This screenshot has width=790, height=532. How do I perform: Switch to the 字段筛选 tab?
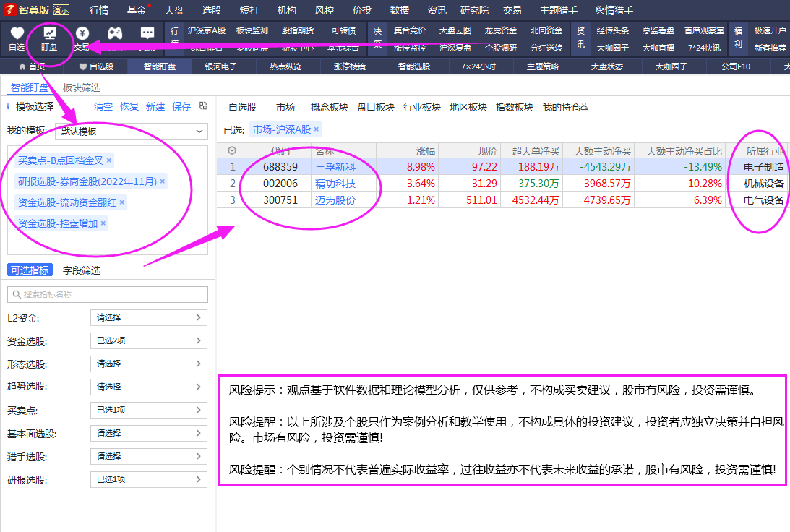point(82,270)
